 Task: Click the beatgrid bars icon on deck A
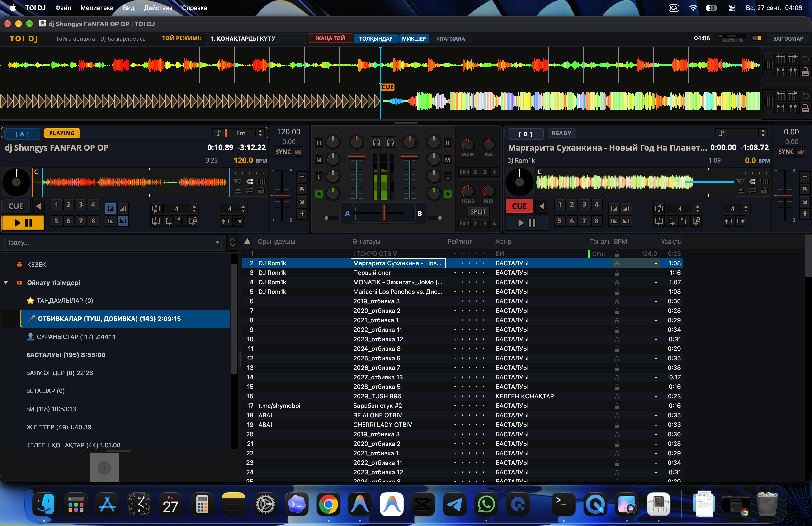point(261,181)
